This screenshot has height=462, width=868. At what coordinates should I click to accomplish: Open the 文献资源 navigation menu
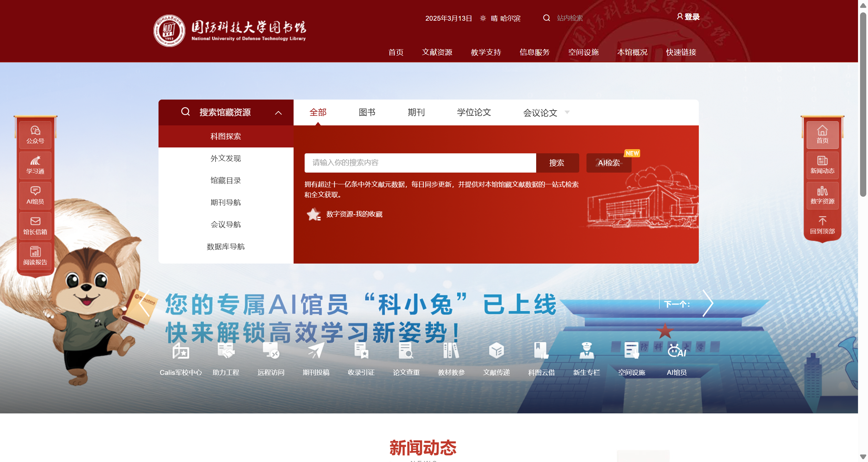click(x=437, y=52)
